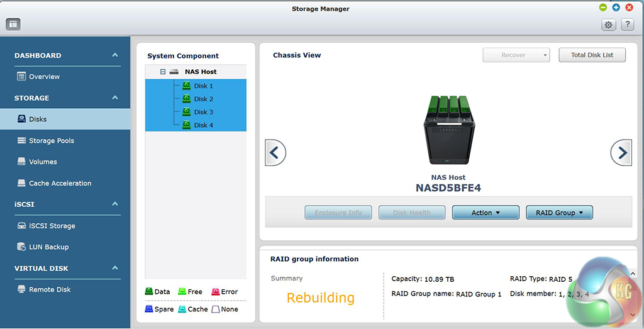Click the RAID info scrollbar down arrow
This screenshot has width=644, height=329.
[x=633, y=315]
